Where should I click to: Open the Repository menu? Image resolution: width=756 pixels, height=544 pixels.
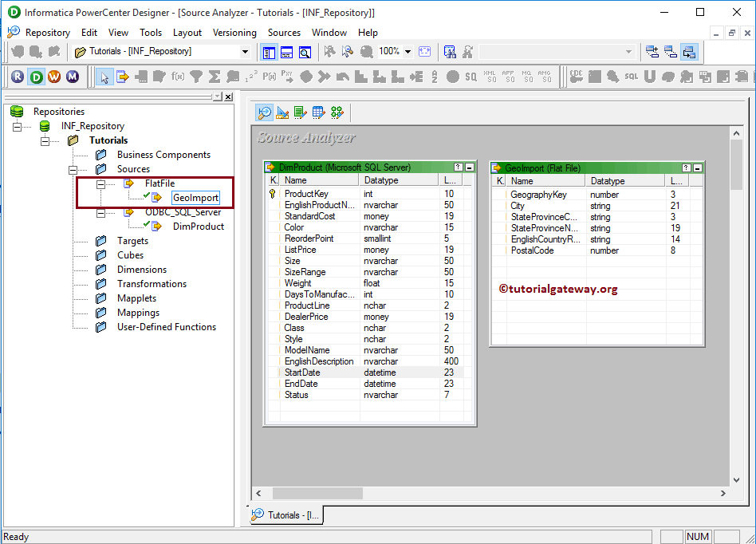pyautogui.click(x=48, y=33)
